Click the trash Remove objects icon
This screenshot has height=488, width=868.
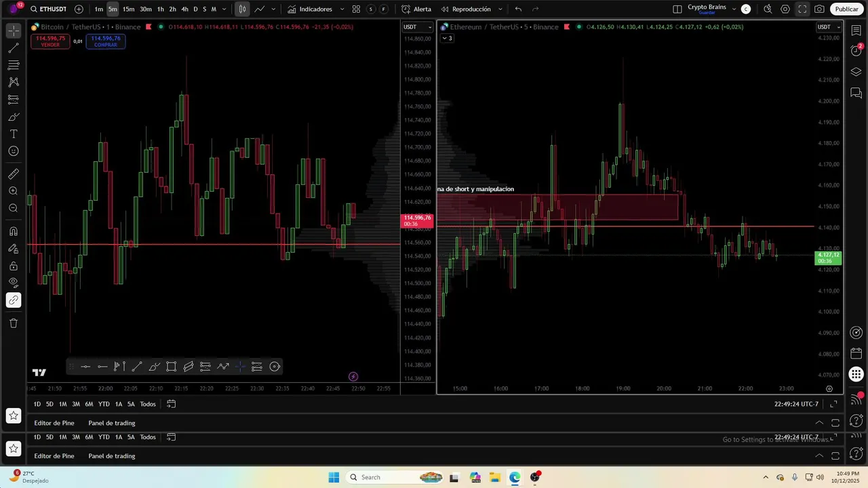pyautogui.click(x=14, y=323)
